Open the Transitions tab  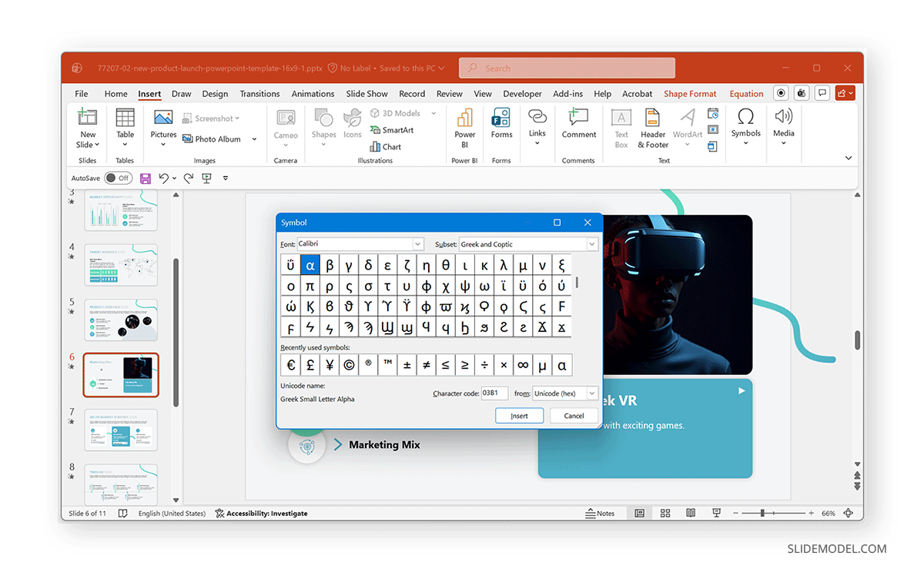point(259,94)
